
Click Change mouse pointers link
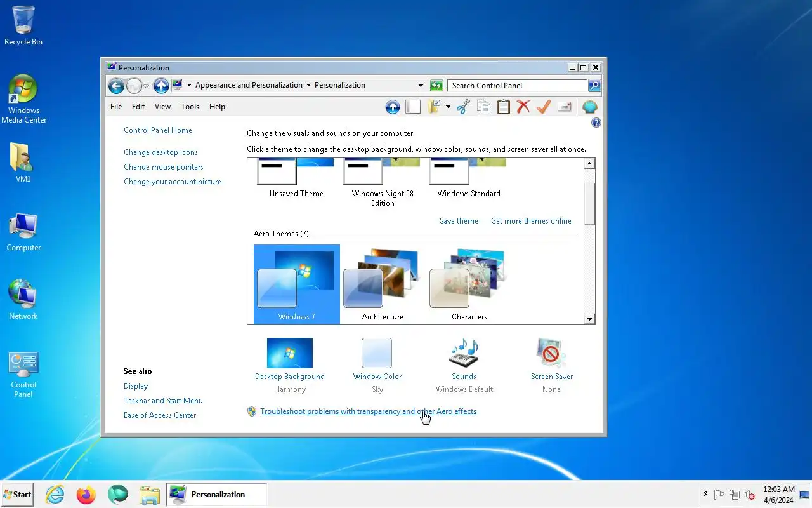tap(164, 167)
